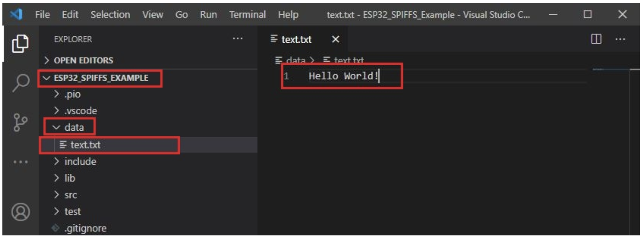Select the .gitignore file in Explorer
This screenshot has width=644, height=239.
(148, 228)
